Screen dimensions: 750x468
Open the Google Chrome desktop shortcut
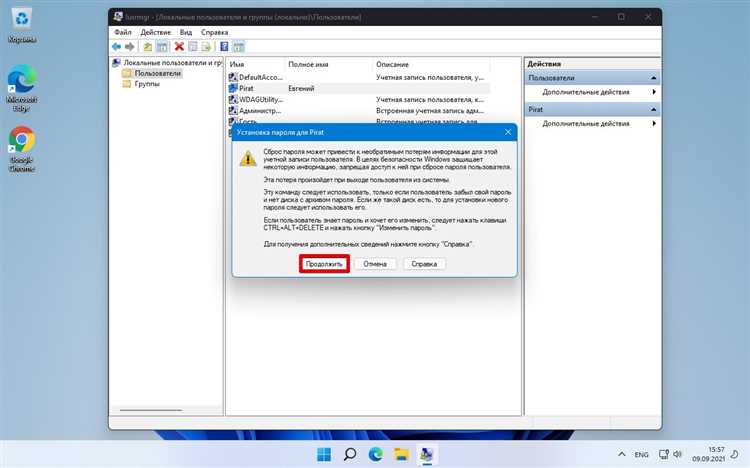click(22, 149)
